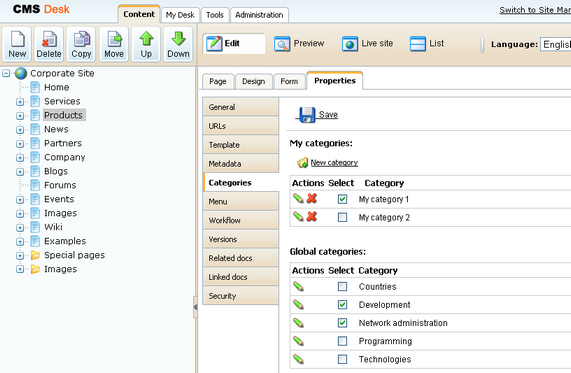Open the Administration tab
571x373 pixels.
point(259,15)
